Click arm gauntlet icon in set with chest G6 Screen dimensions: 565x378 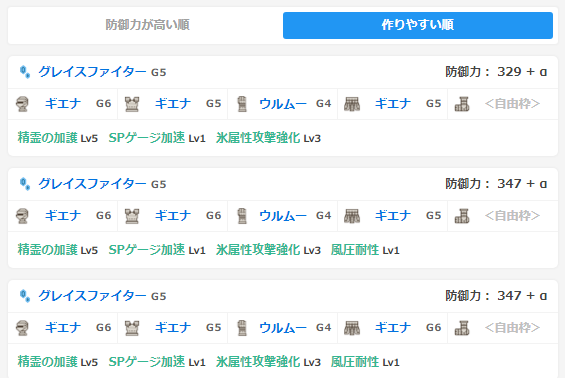(242, 216)
